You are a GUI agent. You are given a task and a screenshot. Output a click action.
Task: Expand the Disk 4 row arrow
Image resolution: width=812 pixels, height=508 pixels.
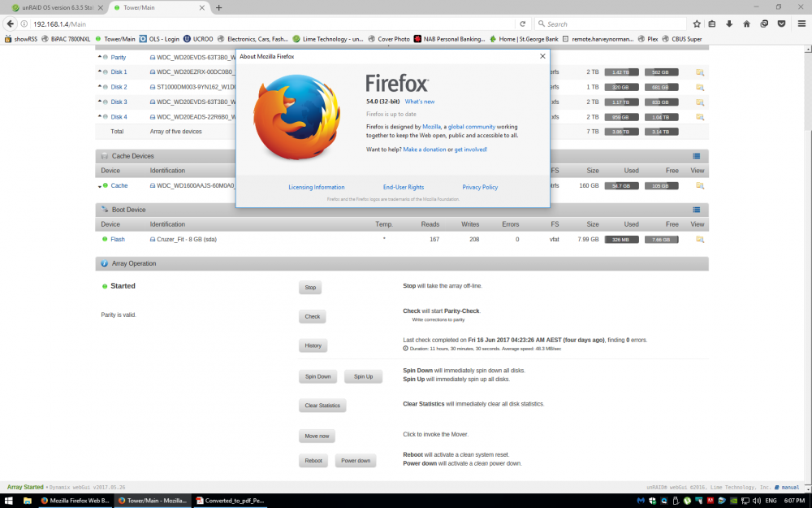(99, 116)
